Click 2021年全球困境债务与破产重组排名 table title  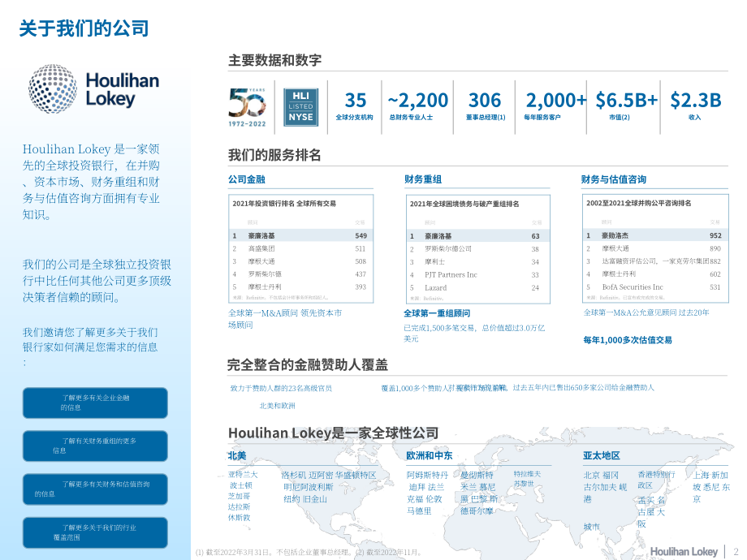464,204
